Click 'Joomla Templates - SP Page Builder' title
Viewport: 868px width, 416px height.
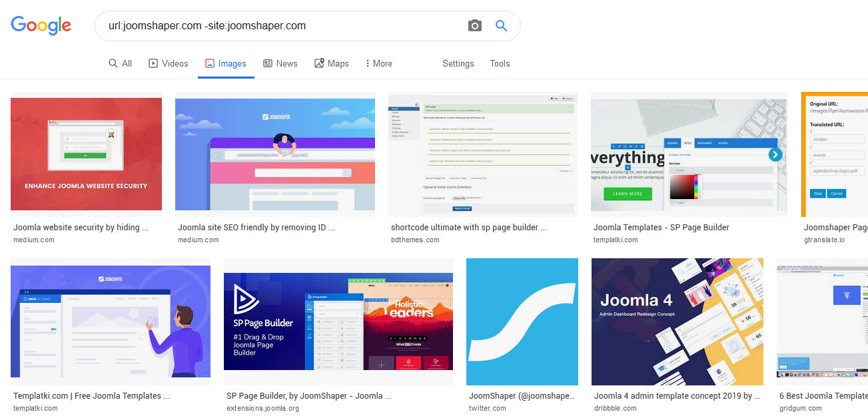[x=661, y=227]
